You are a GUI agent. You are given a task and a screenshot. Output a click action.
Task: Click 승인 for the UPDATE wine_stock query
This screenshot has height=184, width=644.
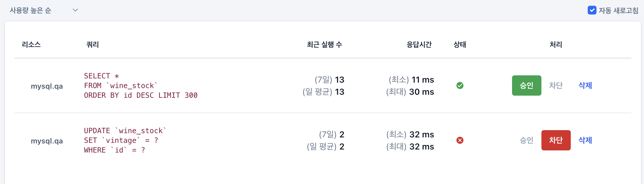click(527, 140)
